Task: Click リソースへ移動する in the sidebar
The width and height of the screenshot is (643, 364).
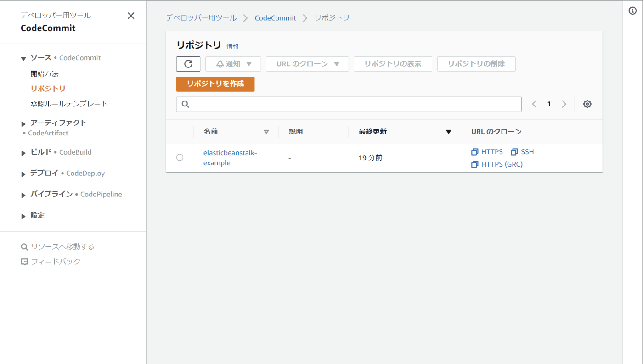Action: [57, 246]
